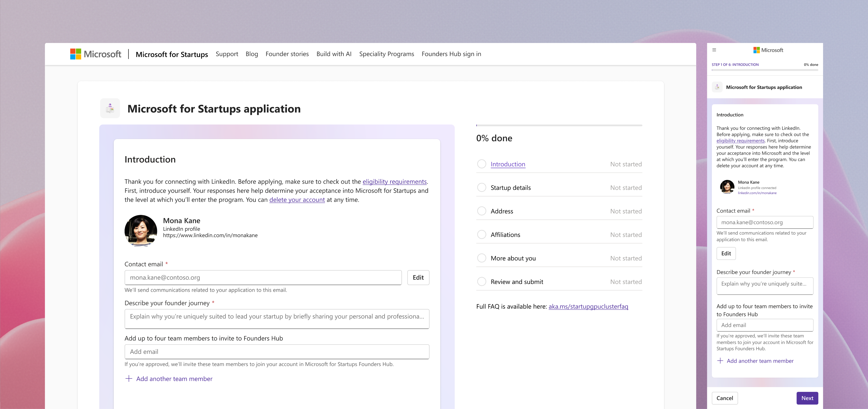
Task: Click the desktop LinkedIn URL https://www.linkedin.com/in/monakane
Action: (210, 235)
